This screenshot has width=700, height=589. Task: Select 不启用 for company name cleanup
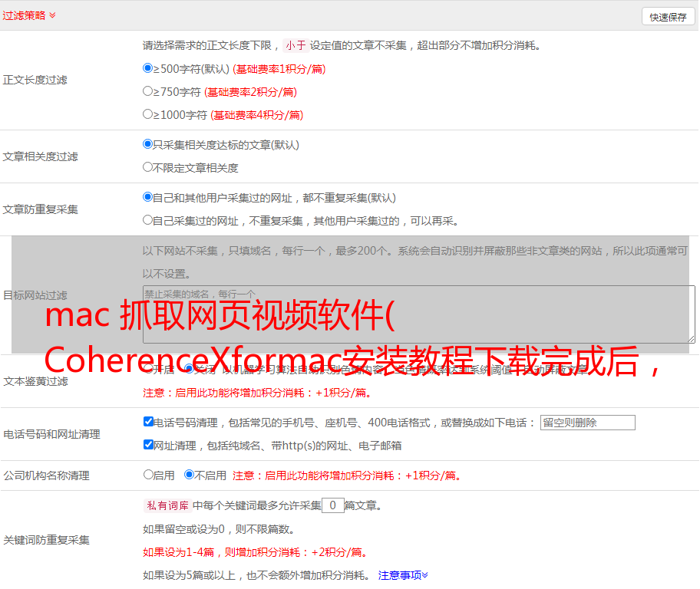(x=189, y=474)
